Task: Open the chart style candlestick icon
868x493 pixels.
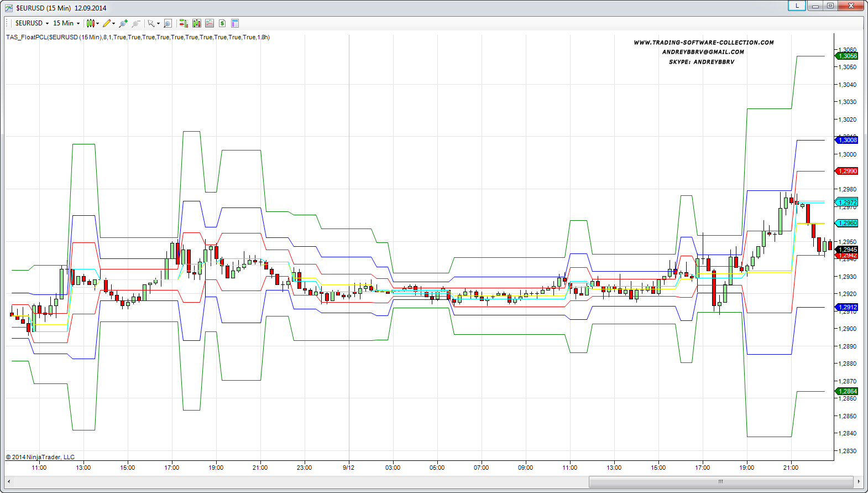Action: point(91,23)
